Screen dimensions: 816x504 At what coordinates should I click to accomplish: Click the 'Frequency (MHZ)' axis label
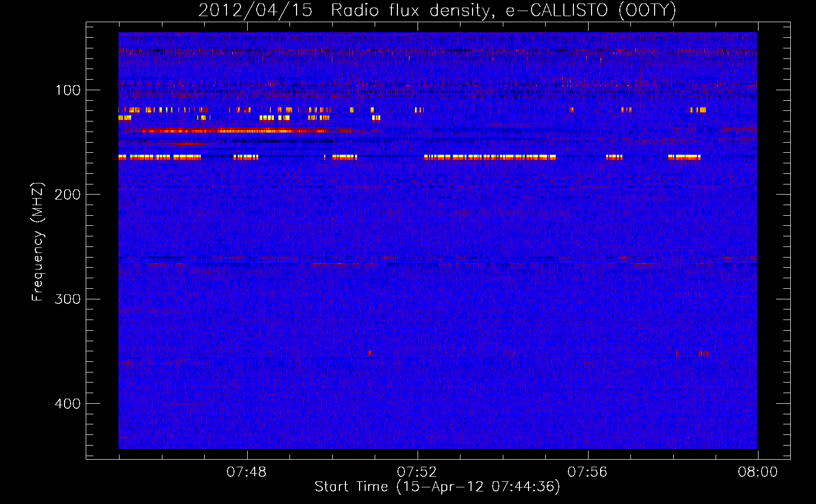38,242
